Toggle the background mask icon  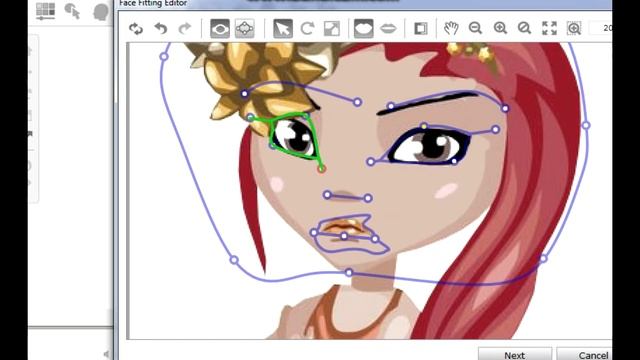(420, 29)
